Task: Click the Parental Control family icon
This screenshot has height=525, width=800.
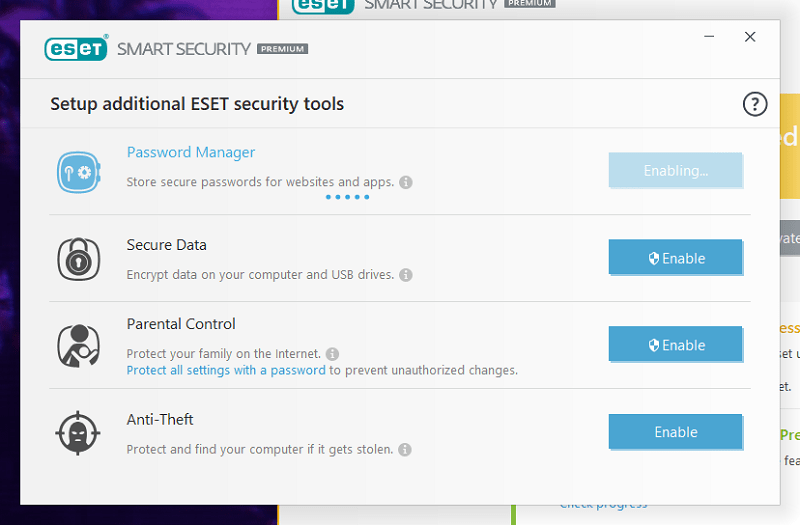Action: tap(79, 346)
